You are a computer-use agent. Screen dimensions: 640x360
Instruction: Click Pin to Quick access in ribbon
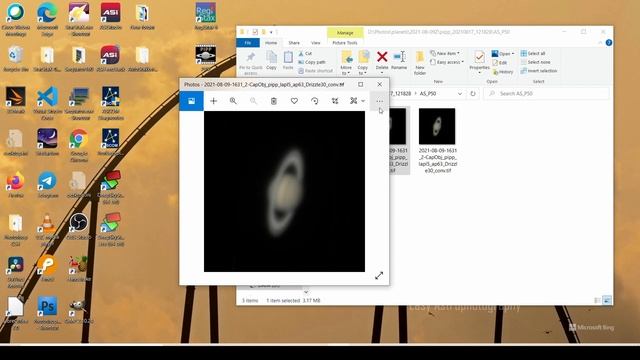pos(251,63)
